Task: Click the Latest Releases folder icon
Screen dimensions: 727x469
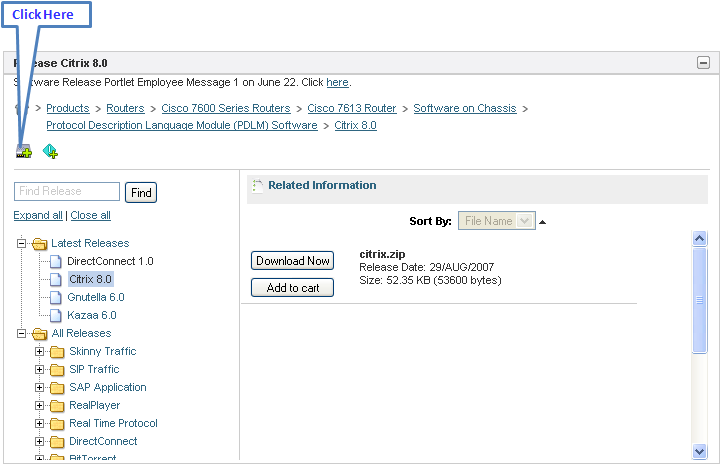Action: click(x=40, y=243)
